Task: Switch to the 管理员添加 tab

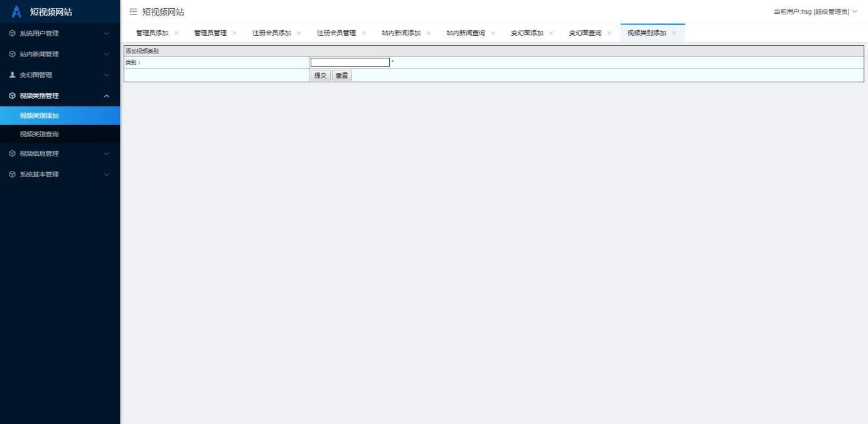Action: [153, 33]
